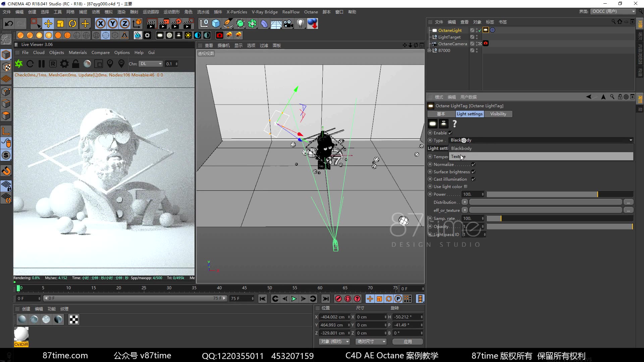This screenshot has height=362, width=644.
Task: Click the Octane light help question mark
Action: click(454, 124)
